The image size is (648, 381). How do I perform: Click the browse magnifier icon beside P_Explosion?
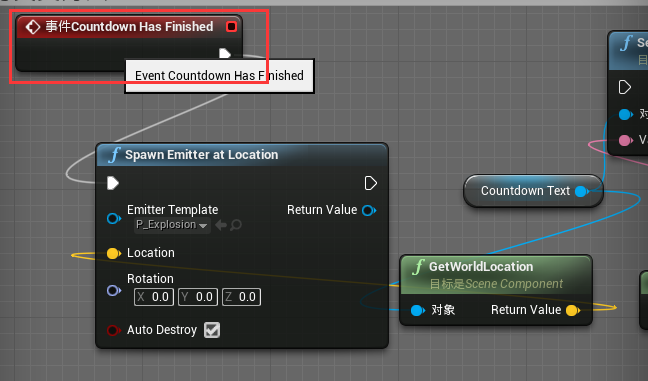(x=236, y=225)
